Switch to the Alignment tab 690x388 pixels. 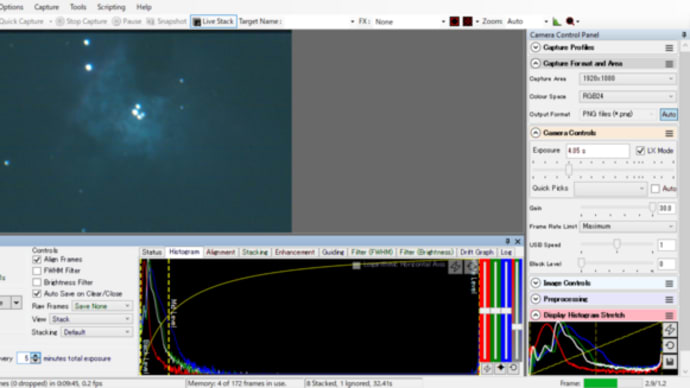click(220, 253)
